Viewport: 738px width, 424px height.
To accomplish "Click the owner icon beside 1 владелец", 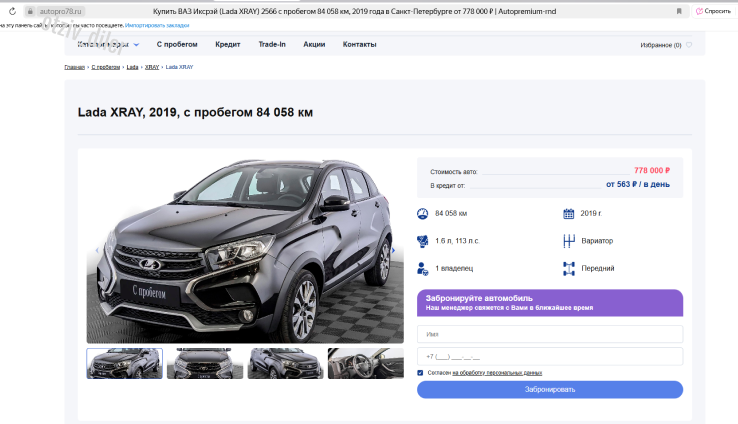I will [x=423, y=269].
